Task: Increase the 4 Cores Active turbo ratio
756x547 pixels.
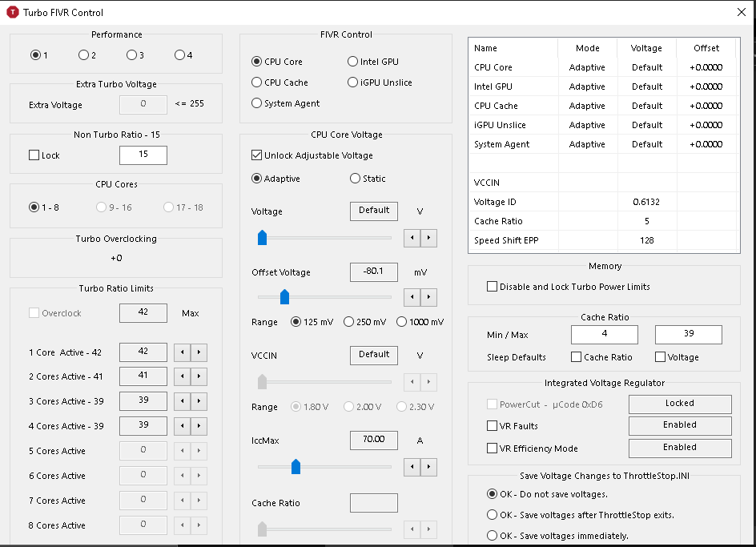Action: coord(199,426)
